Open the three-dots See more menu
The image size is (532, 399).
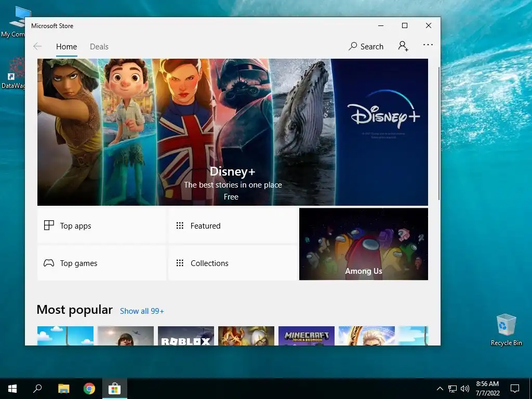coord(428,45)
